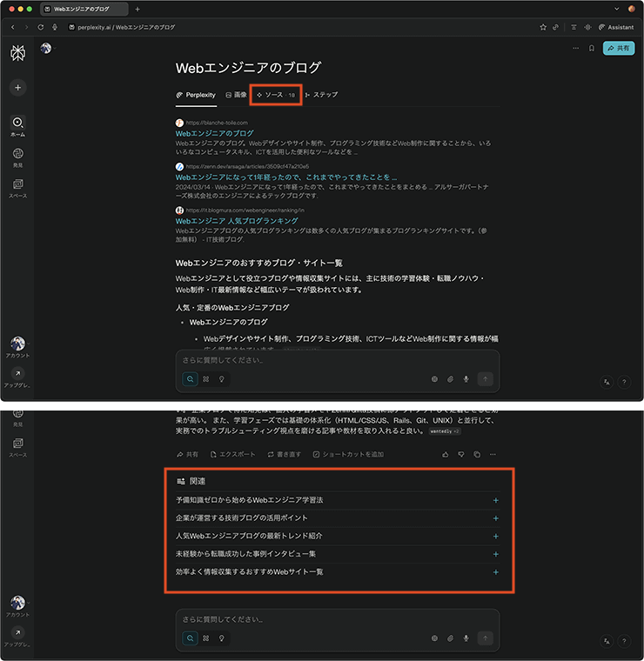The height and width of the screenshot is (661, 644).
Task: Select the browser tab titled Webエンジニアのブログ
Action: coord(84,9)
